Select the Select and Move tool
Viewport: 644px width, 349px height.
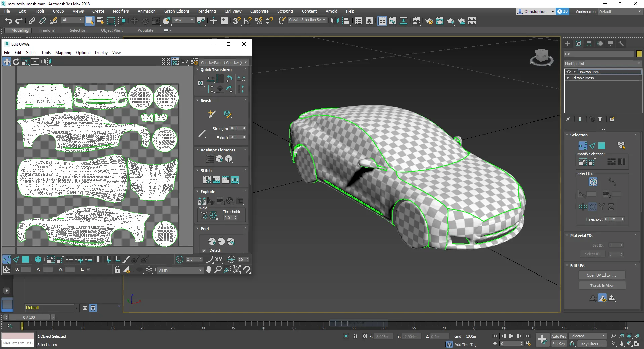pyautogui.click(x=134, y=21)
